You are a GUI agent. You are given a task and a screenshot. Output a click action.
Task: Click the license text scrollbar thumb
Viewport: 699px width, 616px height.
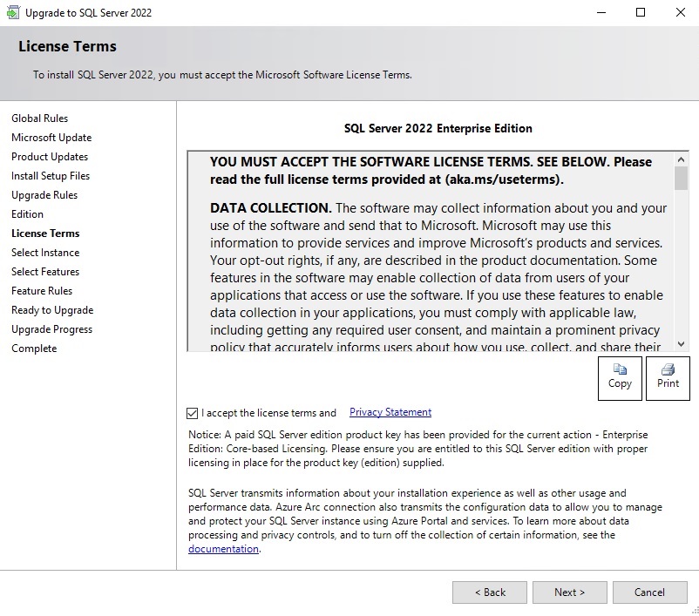[681, 178]
